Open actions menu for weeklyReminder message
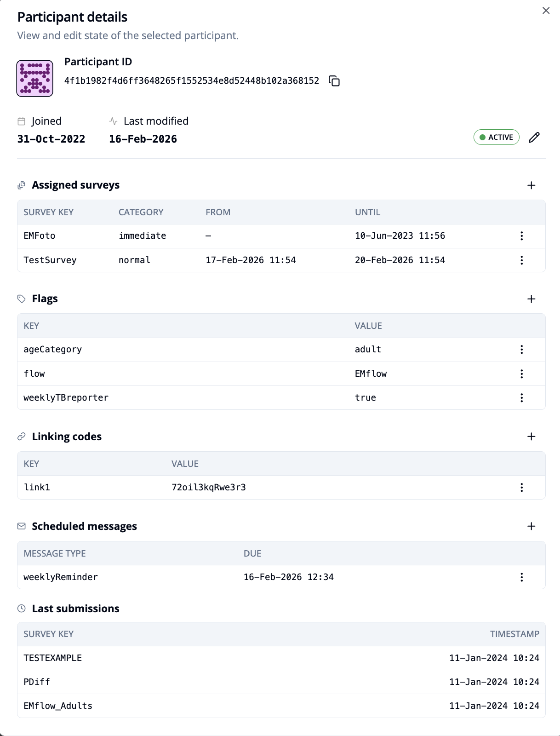Screen dimensions: 560x736 click(x=521, y=577)
